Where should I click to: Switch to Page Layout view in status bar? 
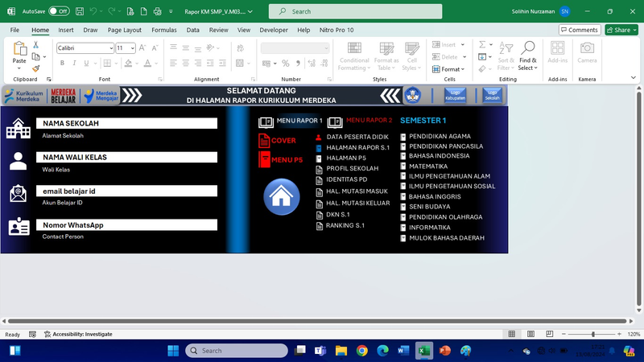[x=530, y=334]
